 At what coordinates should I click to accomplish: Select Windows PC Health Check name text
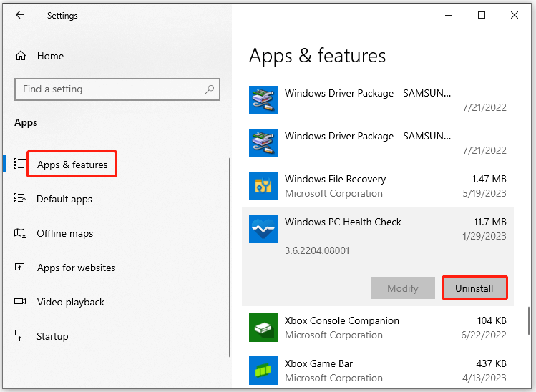tap(343, 222)
